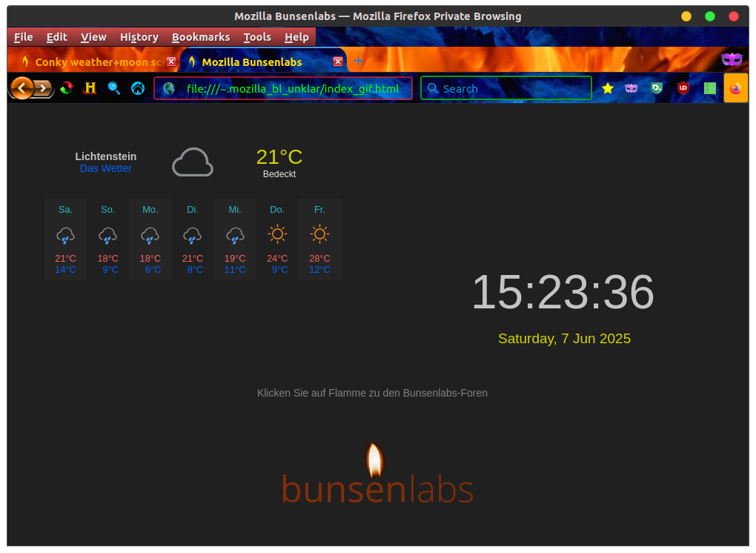756x553 pixels.
Task: Follow the Das Wetter link
Action: 105,169
